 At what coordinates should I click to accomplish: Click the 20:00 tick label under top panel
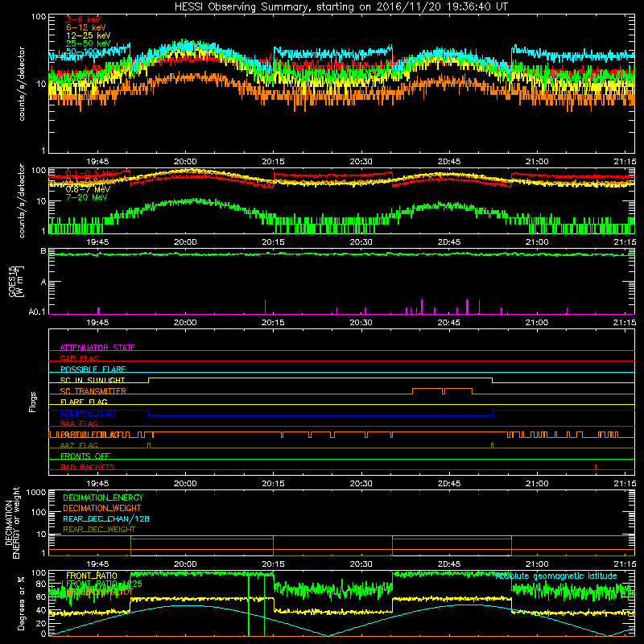[x=185, y=162]
